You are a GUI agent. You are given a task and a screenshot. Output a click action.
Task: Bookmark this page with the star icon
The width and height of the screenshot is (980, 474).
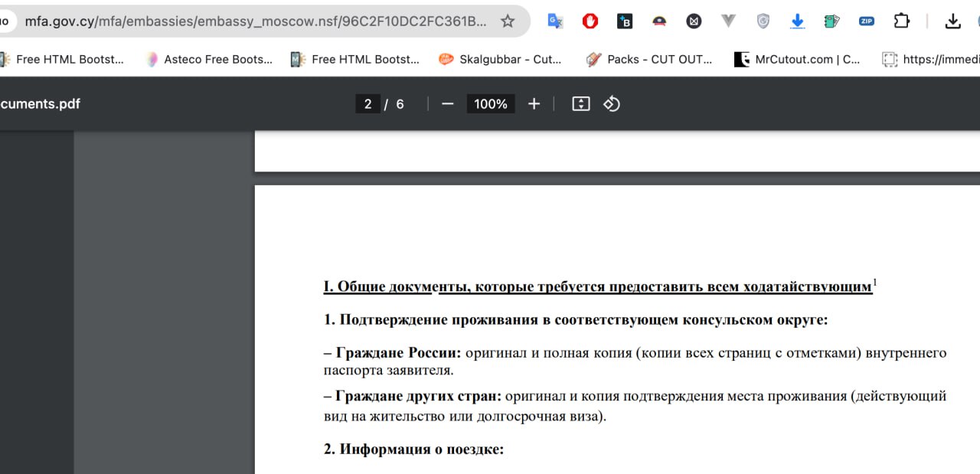508,21
